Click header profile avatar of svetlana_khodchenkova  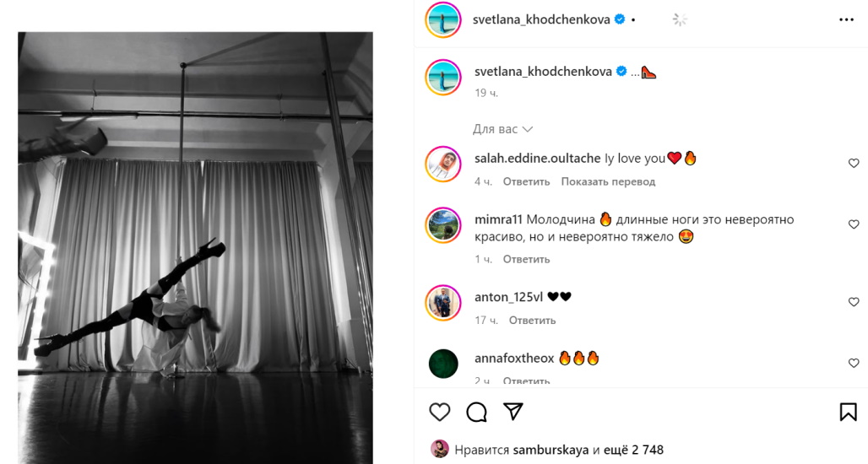click(x=443, y=19)
